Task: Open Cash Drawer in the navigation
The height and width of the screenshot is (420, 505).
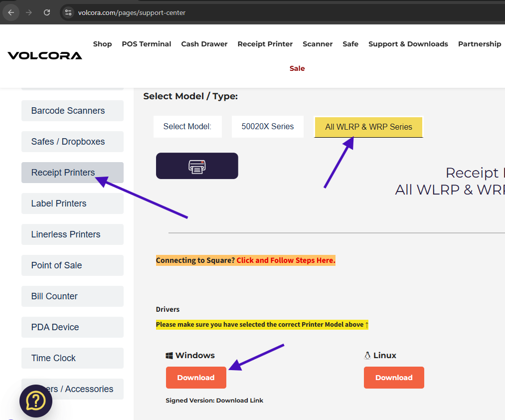Action: [x=204, y=44]
